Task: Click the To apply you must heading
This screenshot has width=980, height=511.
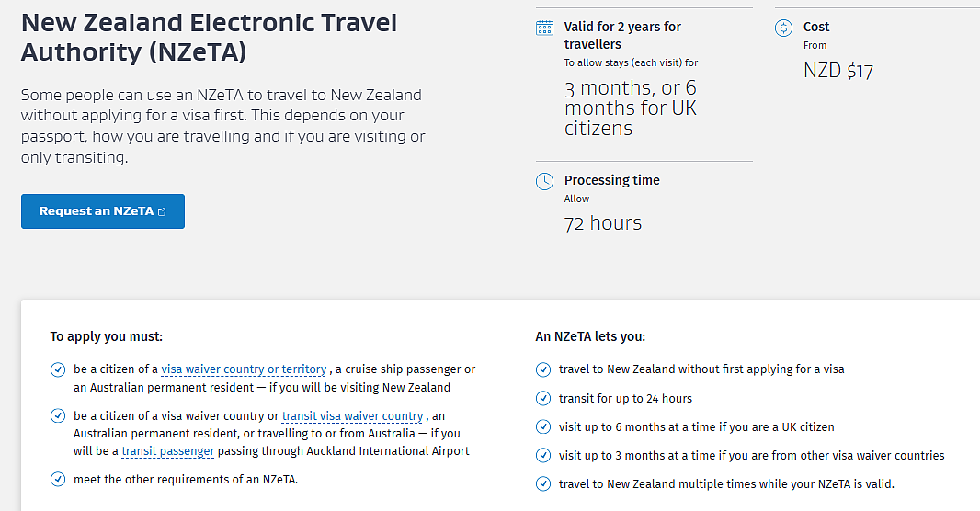Action: (x=107, y=336)
